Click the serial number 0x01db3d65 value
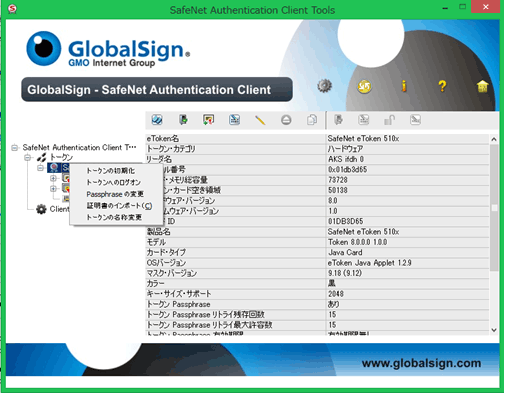The image size is (505, 394). [347, 169]
